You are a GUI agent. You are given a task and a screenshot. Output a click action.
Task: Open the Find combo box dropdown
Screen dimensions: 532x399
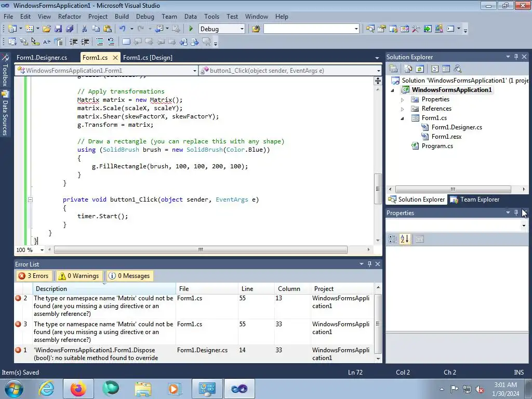(x=356, y=29)
